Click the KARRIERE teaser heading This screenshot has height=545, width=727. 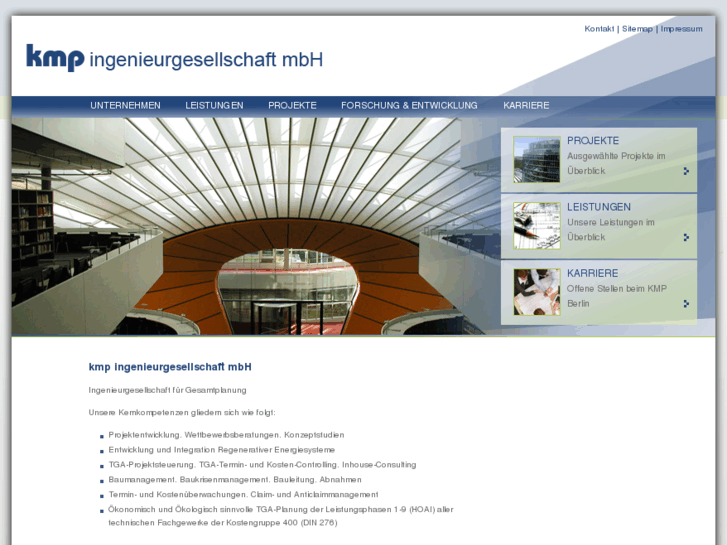pyautogui.click(x=593, y=273)
